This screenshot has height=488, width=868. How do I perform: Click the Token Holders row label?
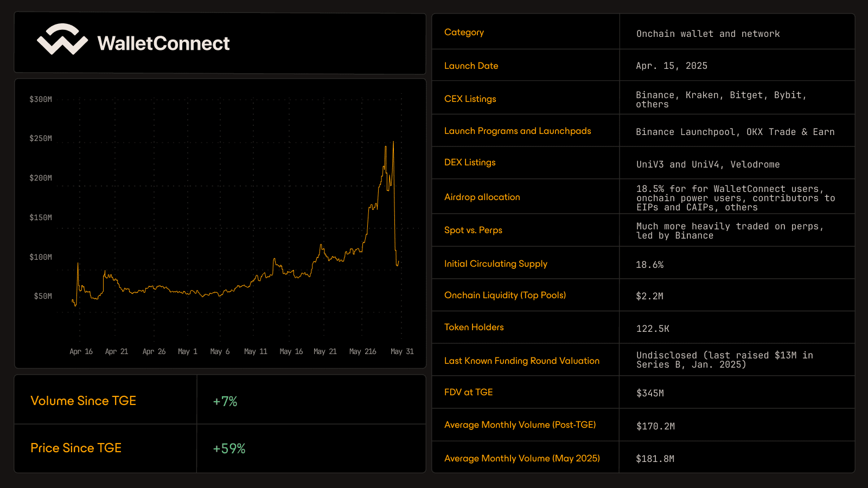(x=474, y=327)
